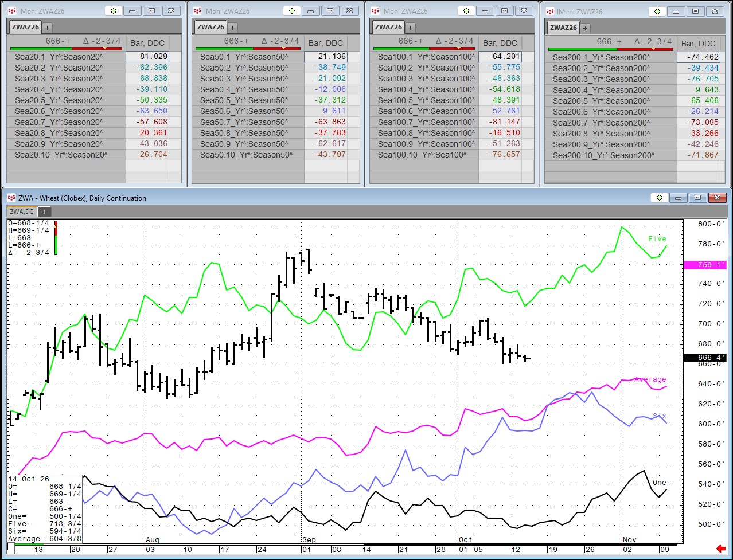Click the magenta 'Average' curve label on the chart
Image resolution: width=733 pixels, height=560 pixels.
650,379
